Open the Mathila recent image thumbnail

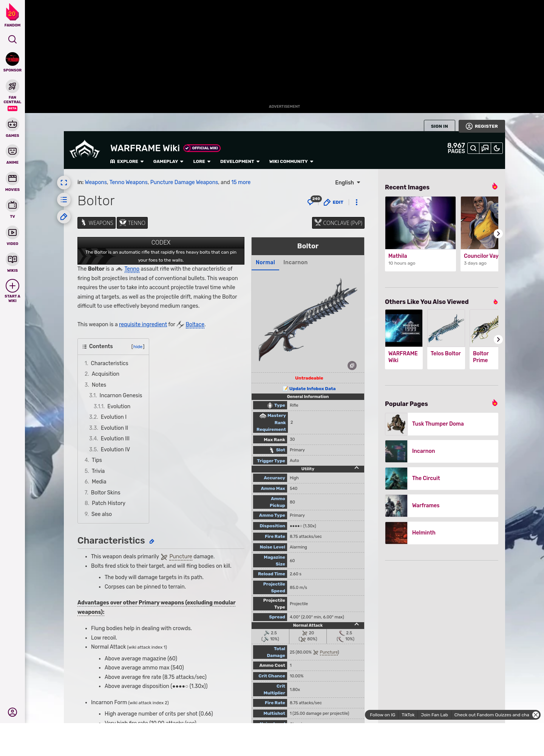click(420, 223)
